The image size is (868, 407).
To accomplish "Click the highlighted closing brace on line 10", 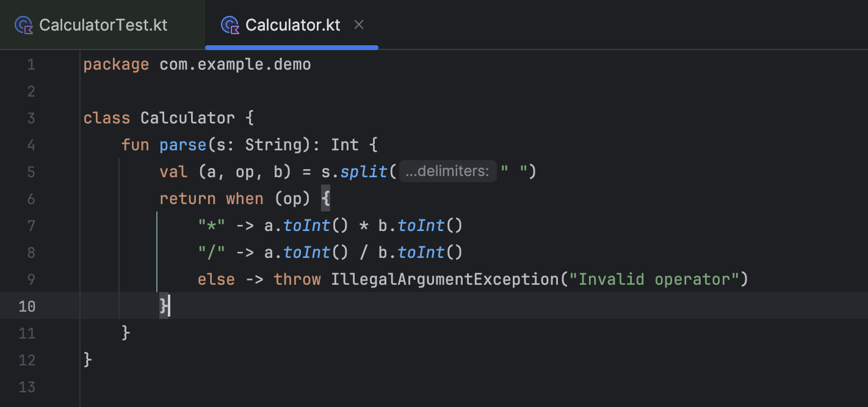I will tap(164, 306).
